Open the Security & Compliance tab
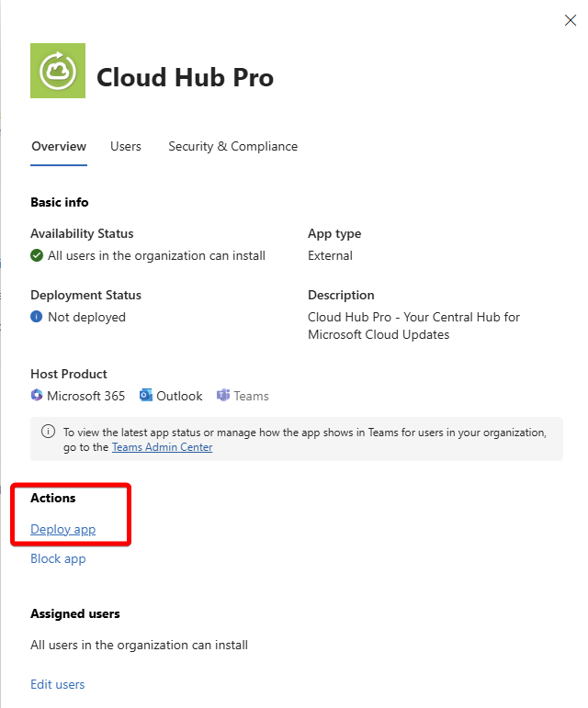Viewport: 588px width, 708px height. tap(233, 146)
